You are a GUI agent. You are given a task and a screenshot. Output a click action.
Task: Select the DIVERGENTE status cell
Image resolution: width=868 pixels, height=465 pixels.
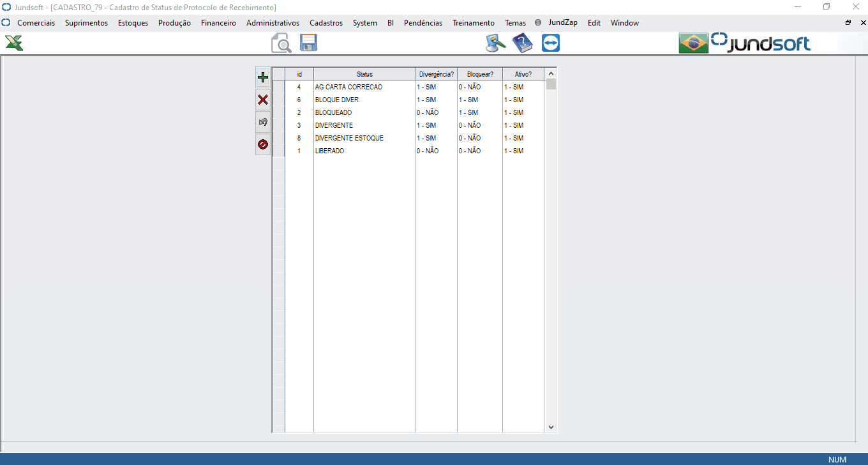(x=364, y=125)
